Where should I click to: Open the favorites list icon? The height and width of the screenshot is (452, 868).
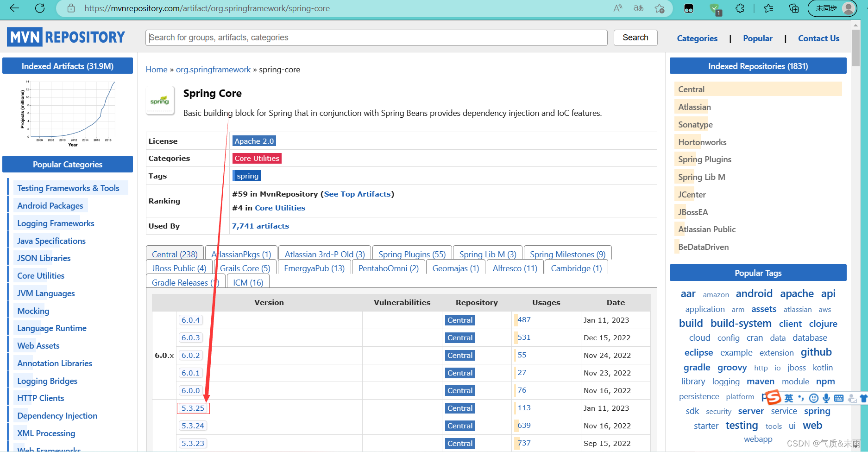pos(768,8)
